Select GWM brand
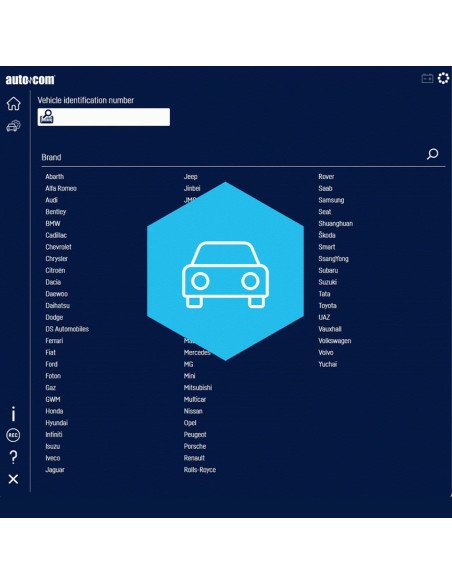This screenshot has height=584, width=452. pyautogui.click(x=52, y=400)
